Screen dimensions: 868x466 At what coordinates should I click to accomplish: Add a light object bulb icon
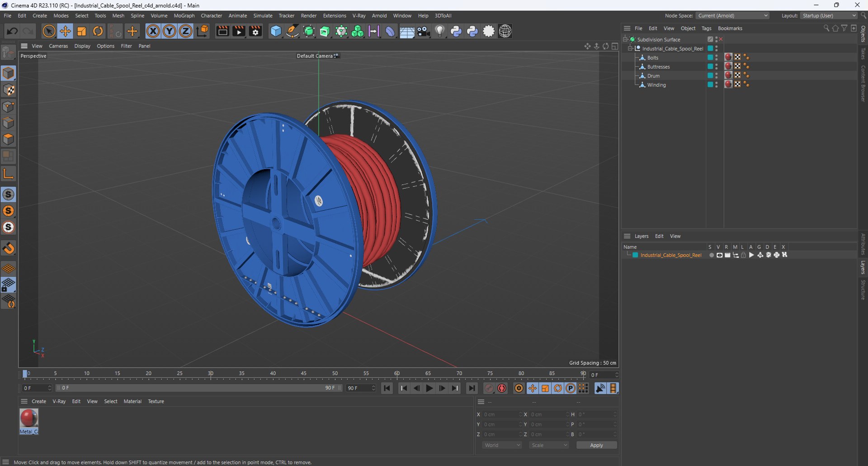(x=440, y=31)
